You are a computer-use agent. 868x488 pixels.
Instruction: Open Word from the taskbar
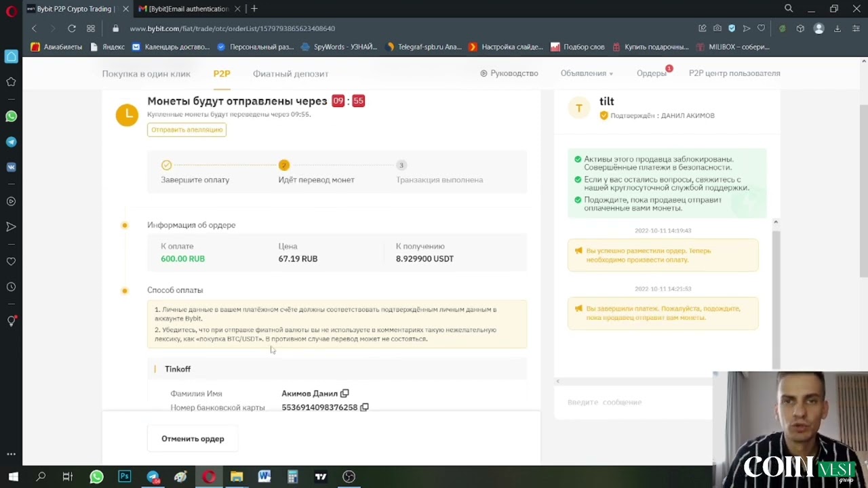[x=264, y=476]
